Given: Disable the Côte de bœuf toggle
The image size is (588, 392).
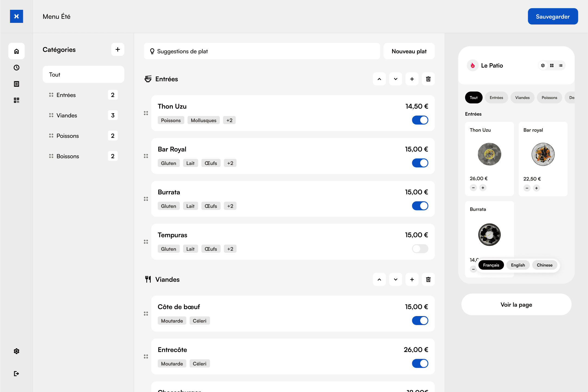Looking at the screenshot, I should [420, 321].
